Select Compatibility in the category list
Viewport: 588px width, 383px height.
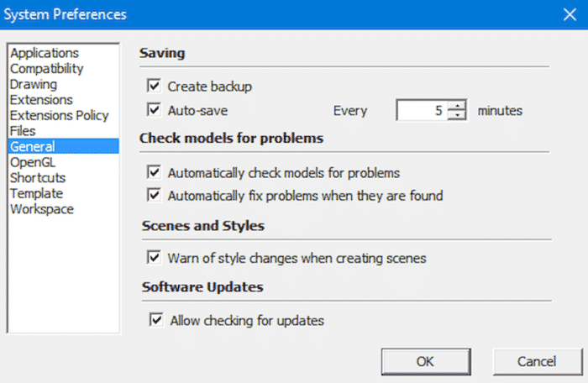[x=47, y=69]
